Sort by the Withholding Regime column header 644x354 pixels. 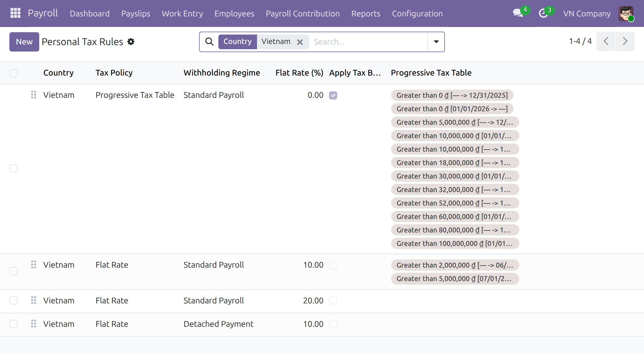pyautogui.click(x=222, y=73)
